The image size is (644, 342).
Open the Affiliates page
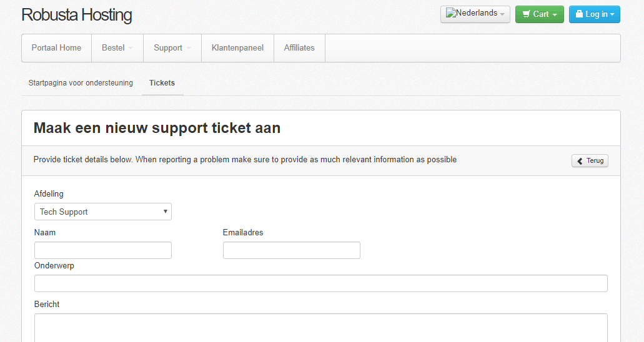299,48
